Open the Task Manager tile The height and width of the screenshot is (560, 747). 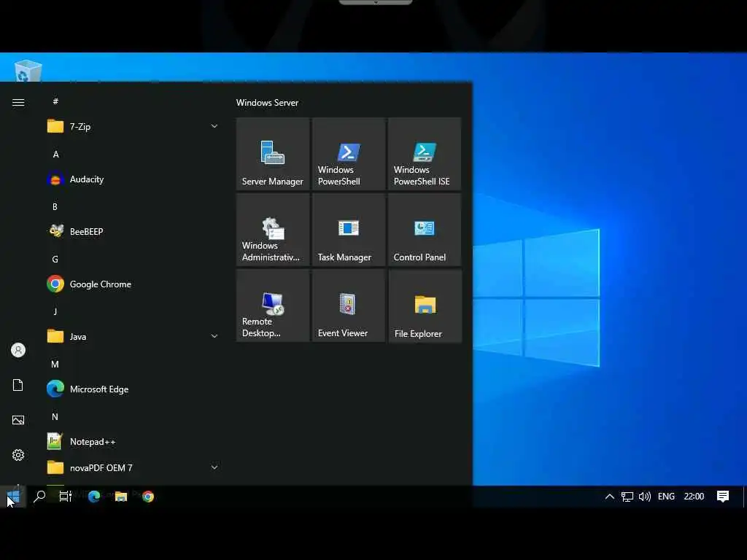point(348,230)
